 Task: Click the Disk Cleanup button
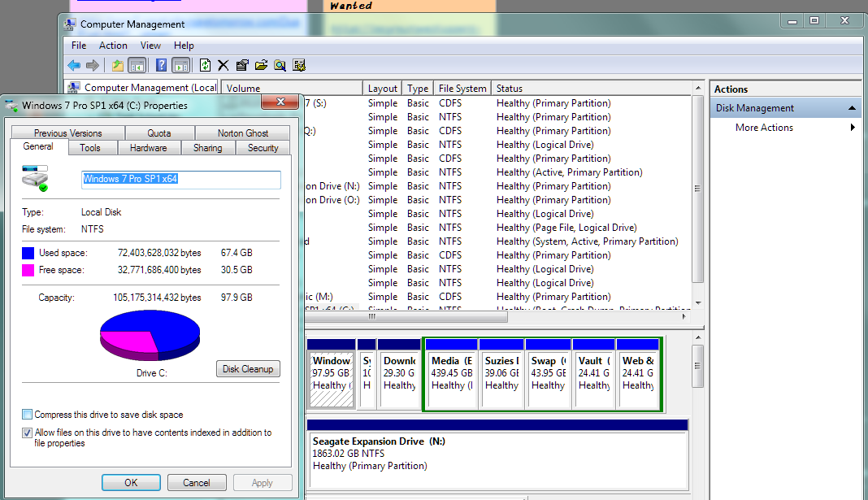click(248, 369)
